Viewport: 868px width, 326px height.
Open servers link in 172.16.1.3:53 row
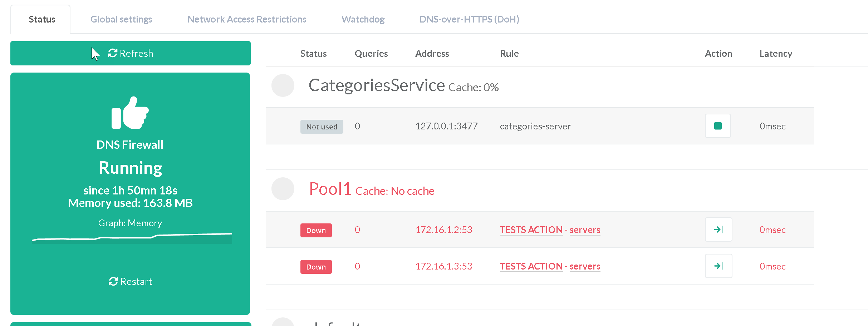(585, 266)
